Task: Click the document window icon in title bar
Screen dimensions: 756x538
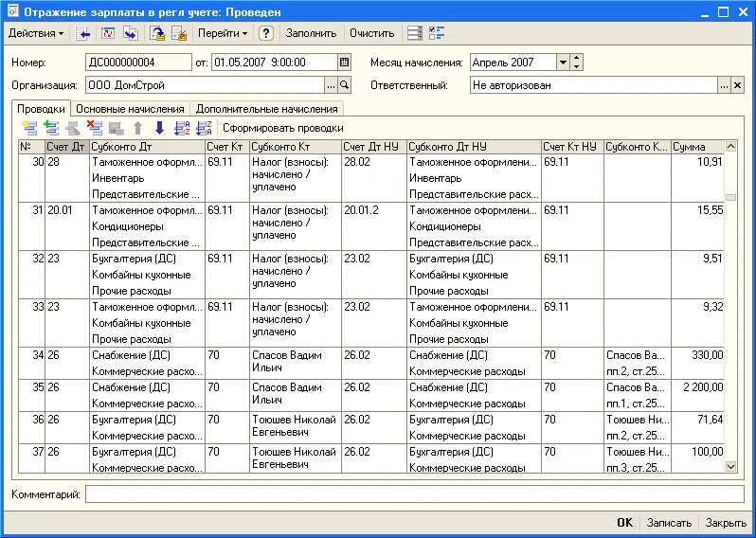Action: 12,11
